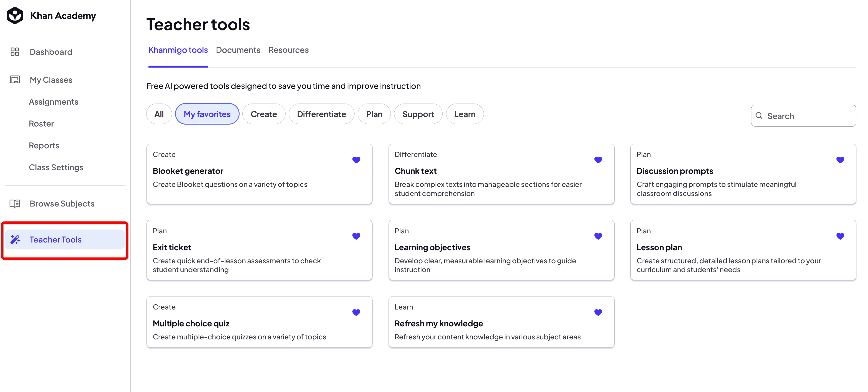Unfavorite the Multiple choice quiz heart
The height and width of the screenshot is (392, 868).
(356, 313)
